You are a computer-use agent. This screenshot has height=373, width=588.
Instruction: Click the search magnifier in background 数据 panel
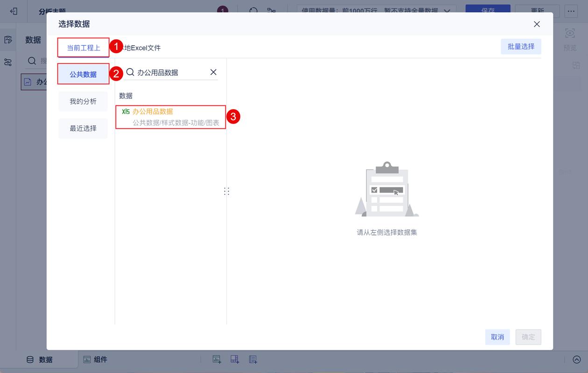point(32,61)
